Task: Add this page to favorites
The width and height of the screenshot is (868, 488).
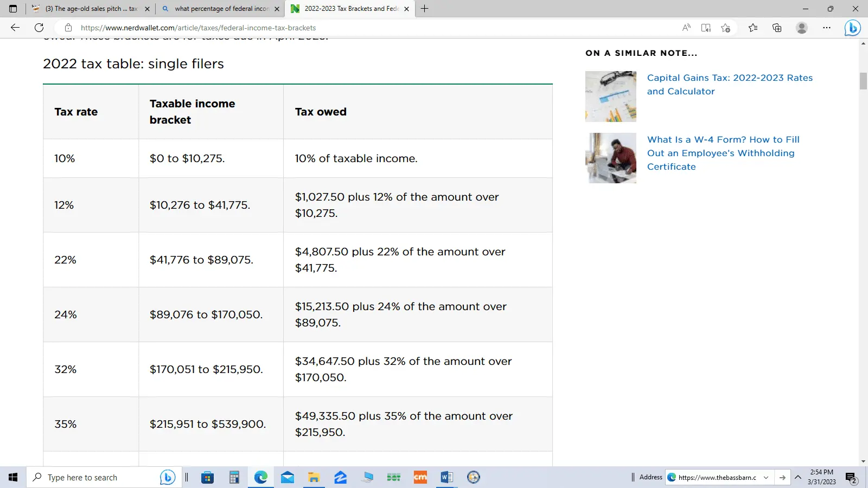Action: 726,28
